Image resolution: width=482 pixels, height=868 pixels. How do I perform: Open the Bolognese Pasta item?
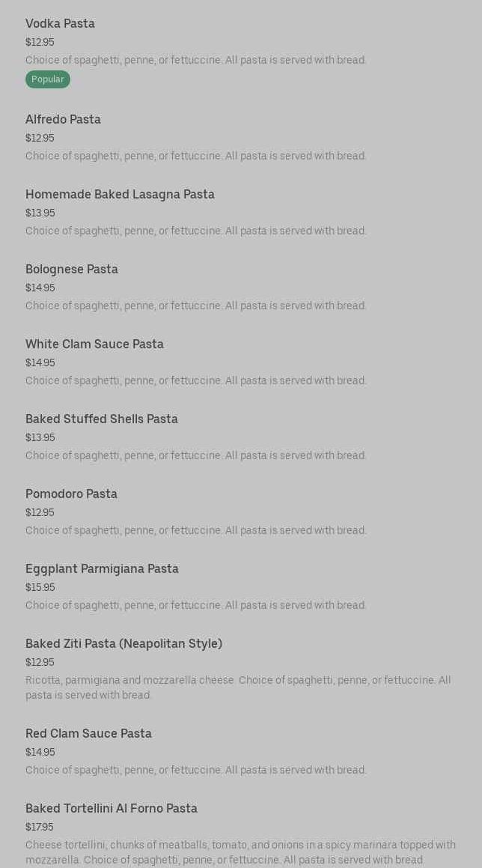72,270
